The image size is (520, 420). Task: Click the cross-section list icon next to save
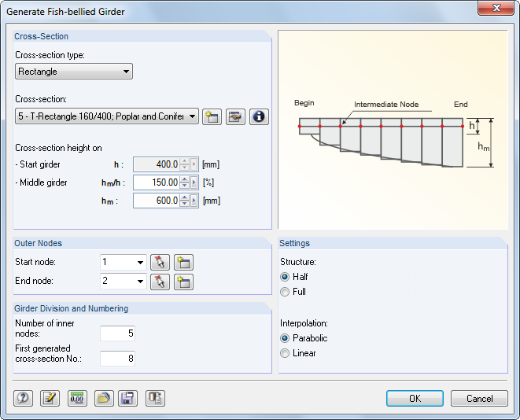tap(155, 398)
